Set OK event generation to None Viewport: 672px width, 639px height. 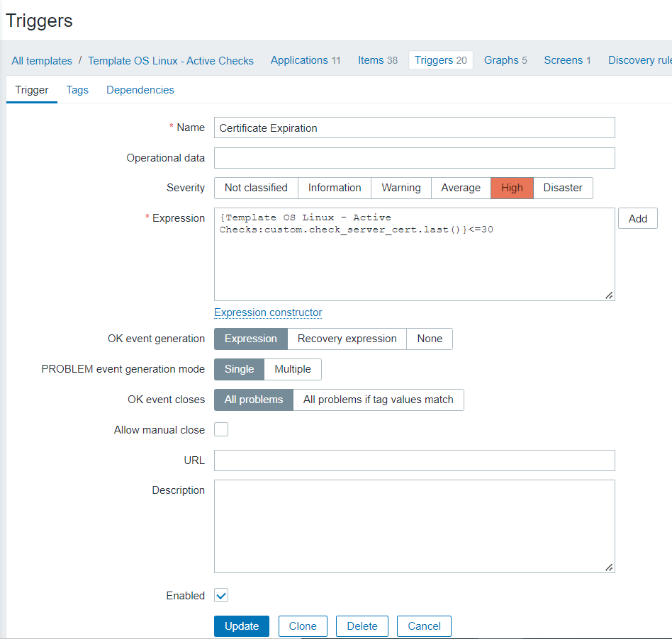coord(429,339)
